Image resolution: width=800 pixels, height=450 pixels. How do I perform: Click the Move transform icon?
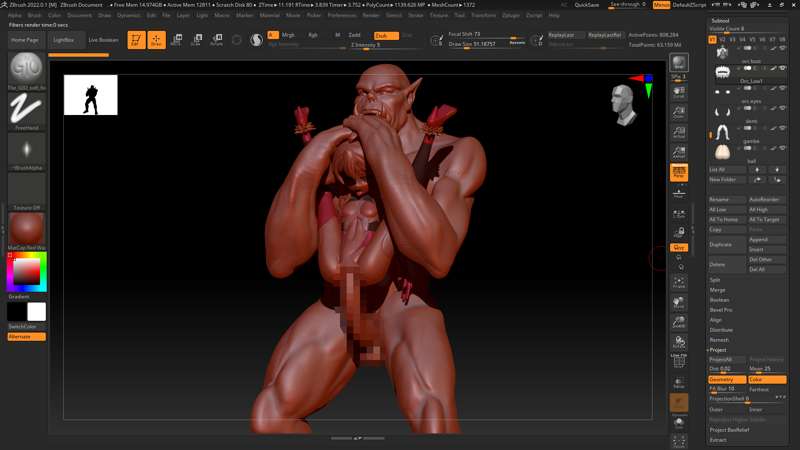point(176,40)
